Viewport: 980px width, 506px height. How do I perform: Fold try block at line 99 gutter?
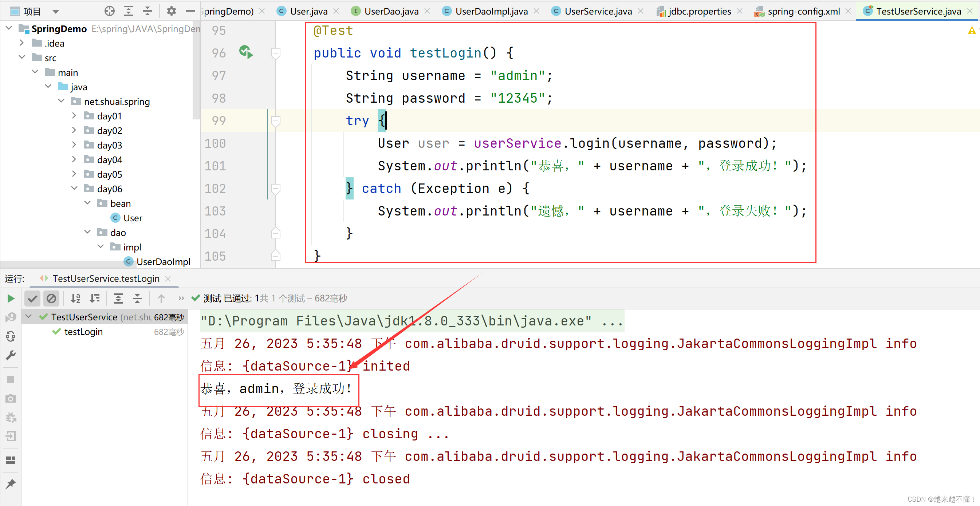pyautogui.click(x=276, y=121)
